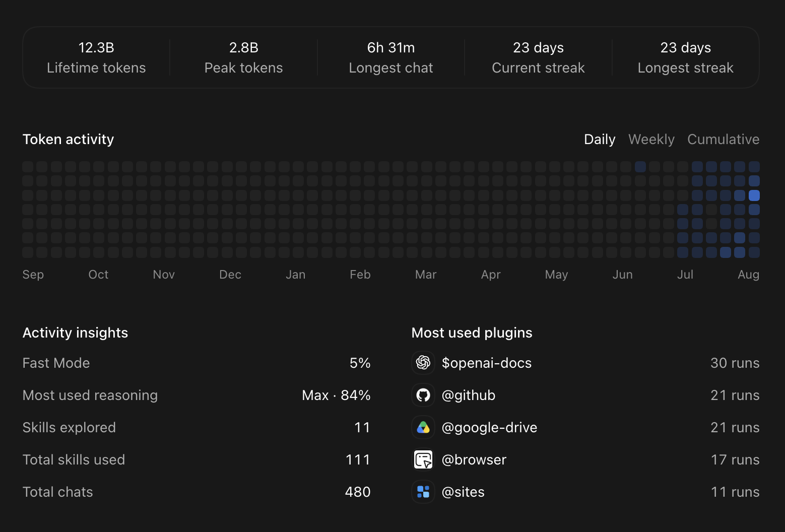Click the 11 runs count for @sites

(x=735, y=492)
